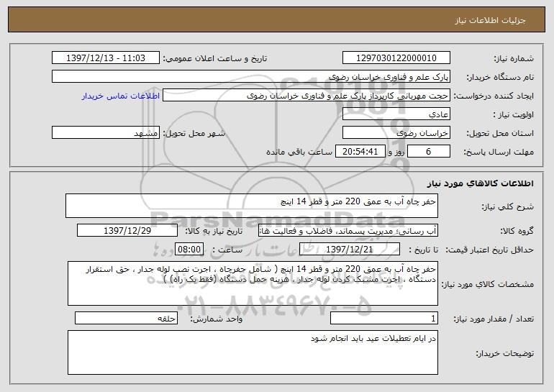Click the label نام دستگاه خریدار

[x=500, y=77]
